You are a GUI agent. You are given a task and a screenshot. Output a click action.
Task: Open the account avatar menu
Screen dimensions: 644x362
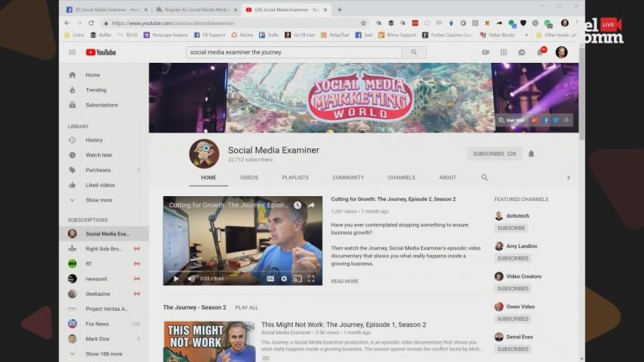tap(562, 52)
